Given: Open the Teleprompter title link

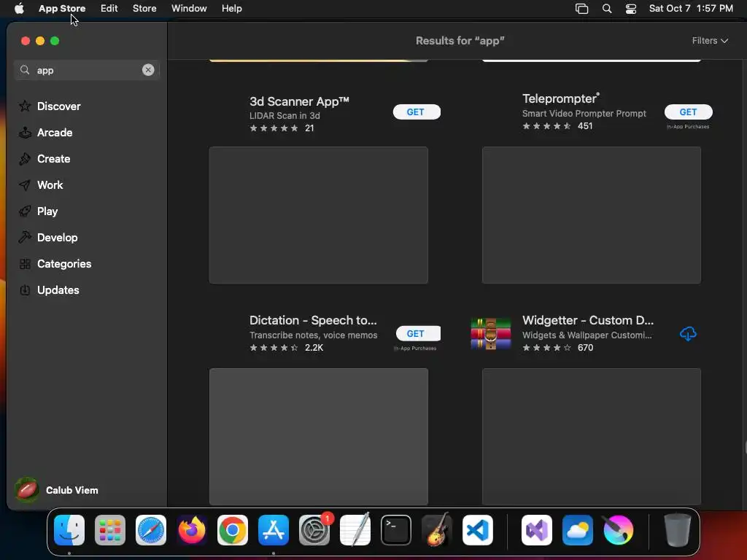Looking at the screenshot, I should pyautogui.click(x=561, y=98).
